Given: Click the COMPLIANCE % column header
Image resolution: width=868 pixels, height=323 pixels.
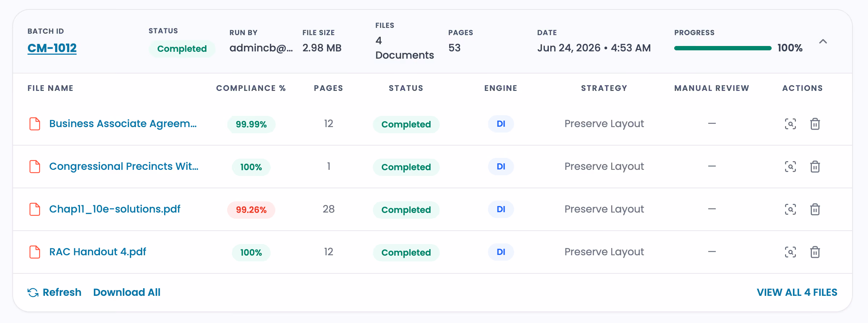Looking at the screenshot, I should click(x=251, y=88).
